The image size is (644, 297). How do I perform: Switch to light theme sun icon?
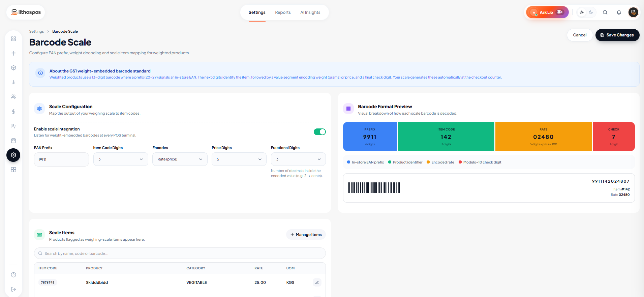582,12
